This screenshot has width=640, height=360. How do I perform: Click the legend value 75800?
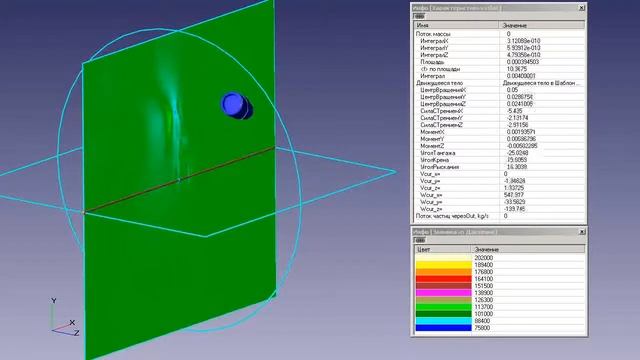point(482,328)
